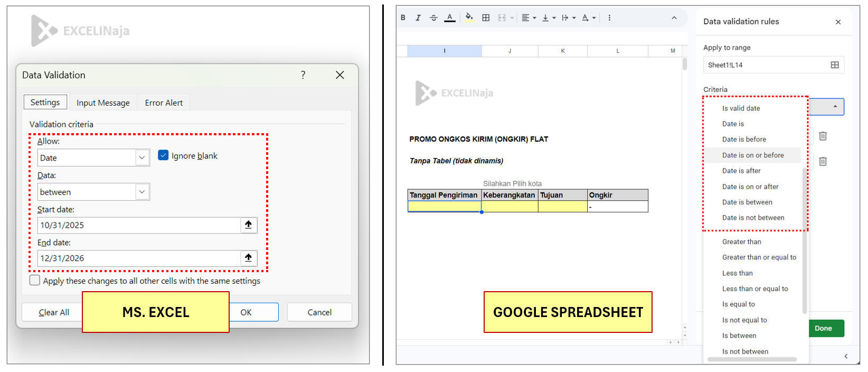Click the Start date field 10/31/2025
The image size is (868, 372).
pyautogui.click(x=139, y=225)
